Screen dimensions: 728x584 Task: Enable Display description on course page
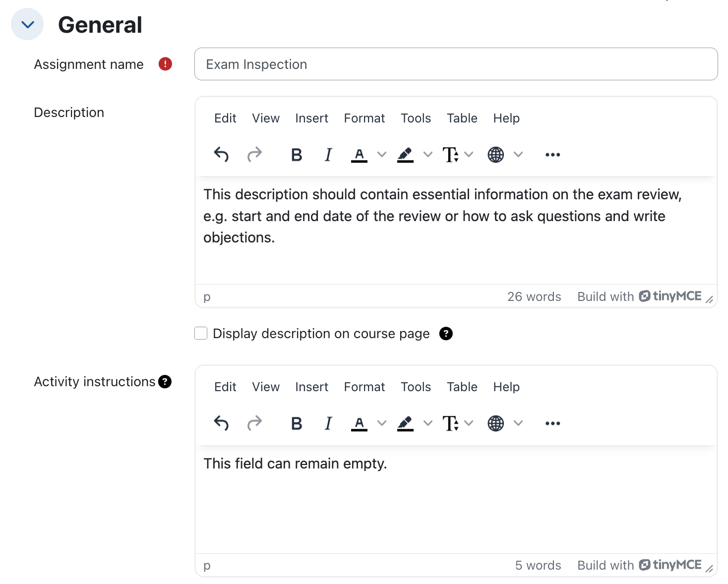click(201, 333)
